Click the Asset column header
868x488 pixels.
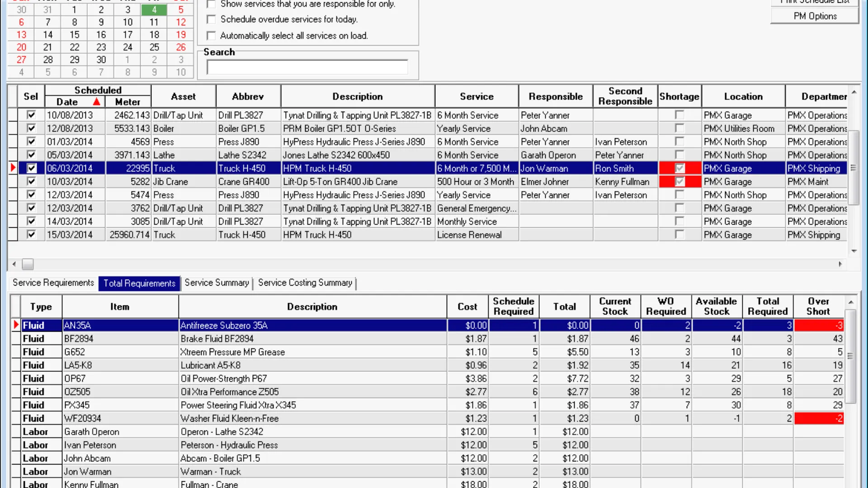[x=184, y=96]
